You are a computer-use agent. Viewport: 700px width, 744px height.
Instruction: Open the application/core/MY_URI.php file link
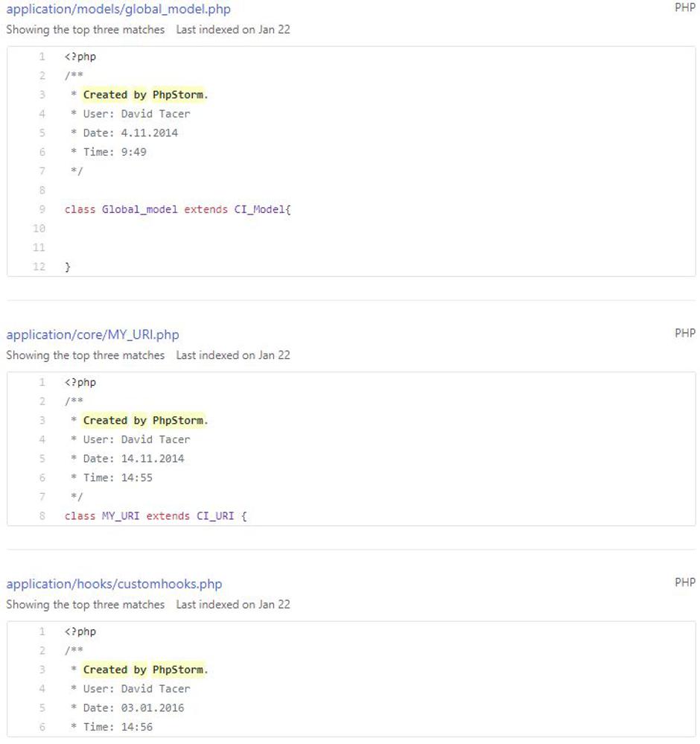point(93,334)
